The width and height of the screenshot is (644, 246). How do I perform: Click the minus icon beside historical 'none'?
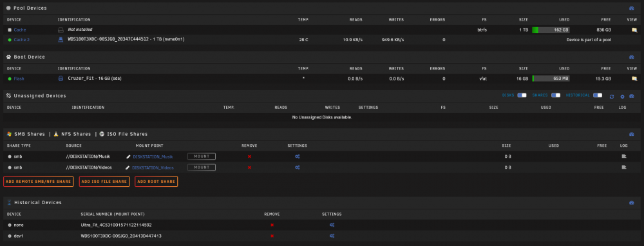coord(10,225)
